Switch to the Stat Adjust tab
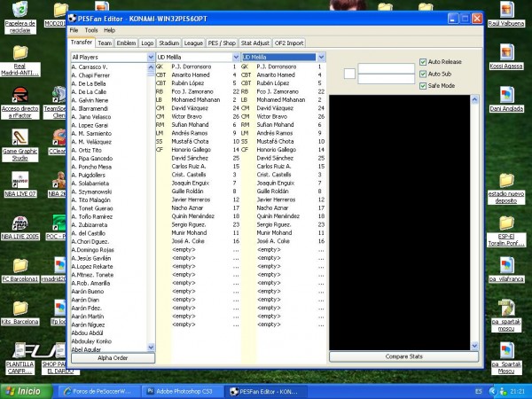 click(255, 43)
